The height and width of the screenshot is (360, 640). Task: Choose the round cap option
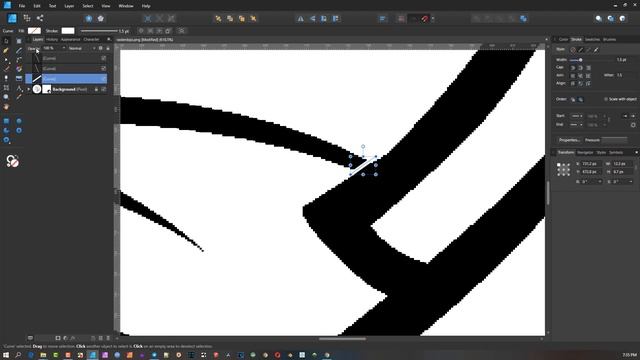573,68
